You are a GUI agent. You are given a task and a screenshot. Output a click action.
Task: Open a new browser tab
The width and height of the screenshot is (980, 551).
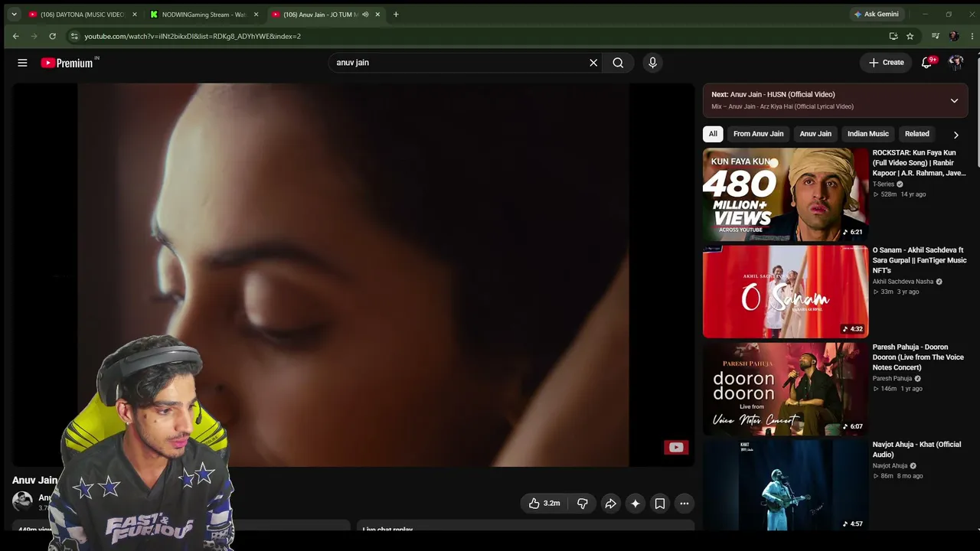396,15
